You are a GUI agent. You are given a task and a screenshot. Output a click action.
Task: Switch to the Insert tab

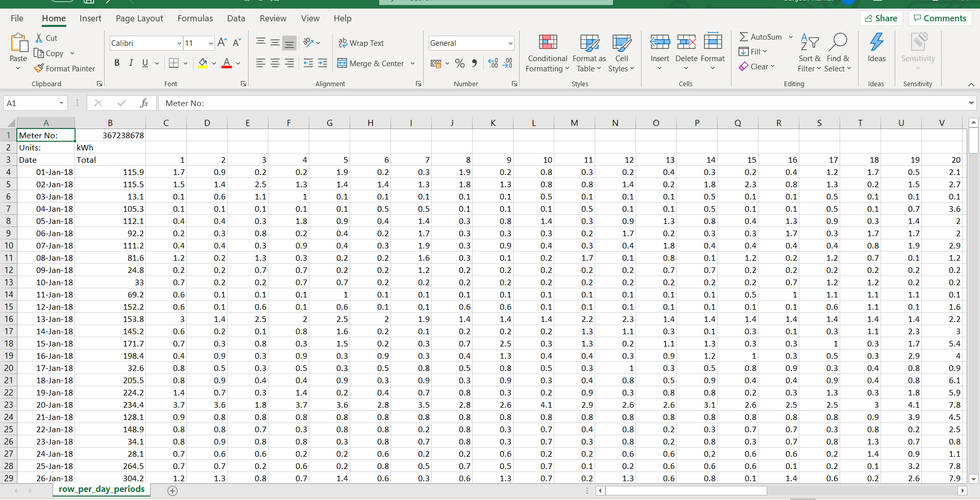pyautogui.click(x=91, y=19)
